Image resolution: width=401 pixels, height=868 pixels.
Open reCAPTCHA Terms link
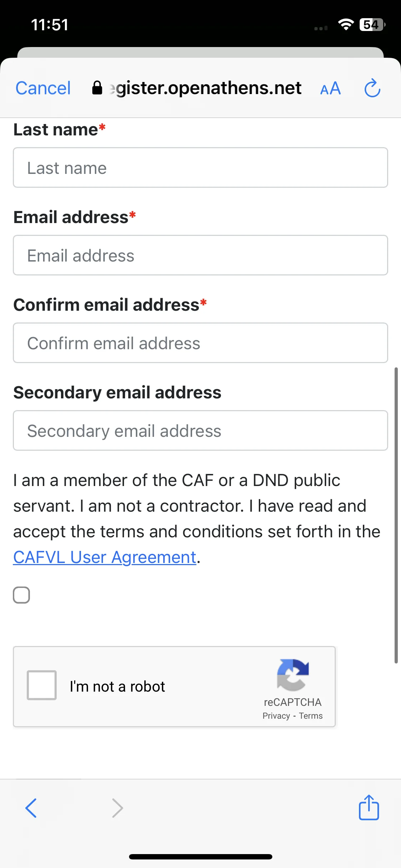[x=311, y=716]
